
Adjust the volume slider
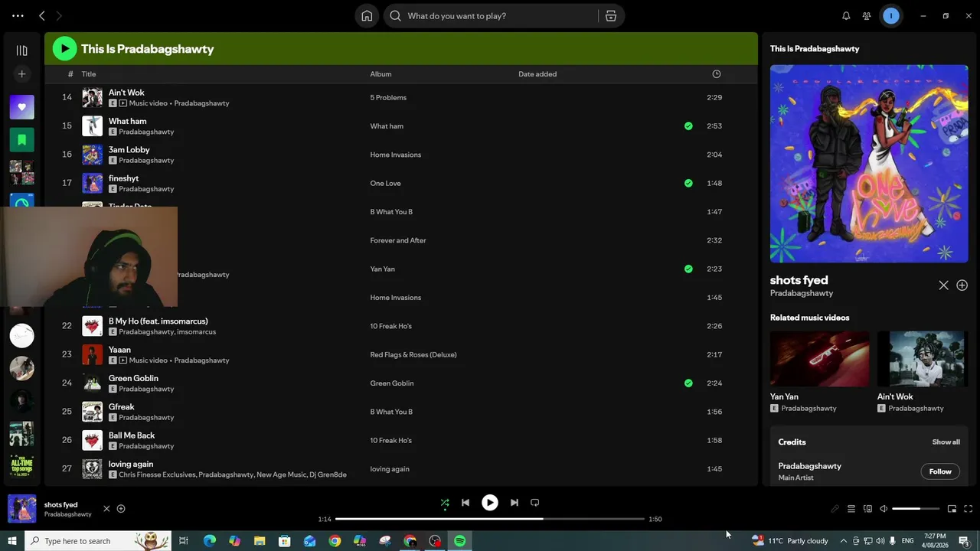pyautogui.click(x=916, y=509)
